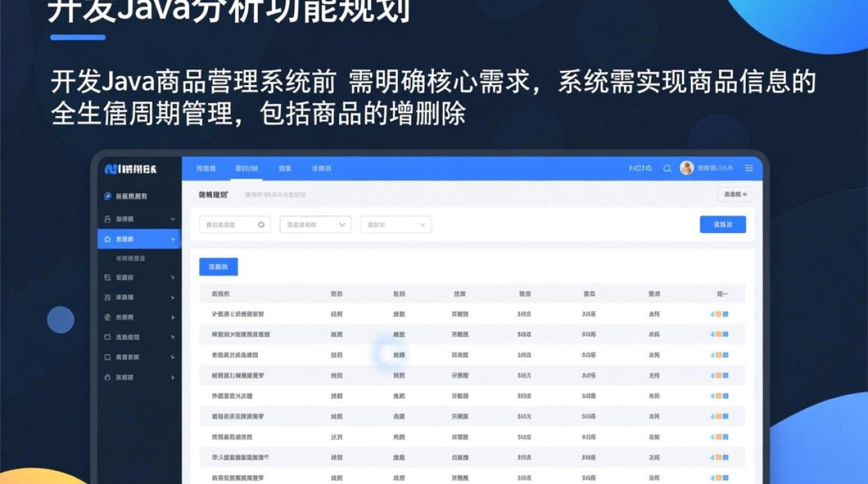Expand the fourth sidebar section using its chevron
Screen dimensions: 868x484
pos(173,297)
